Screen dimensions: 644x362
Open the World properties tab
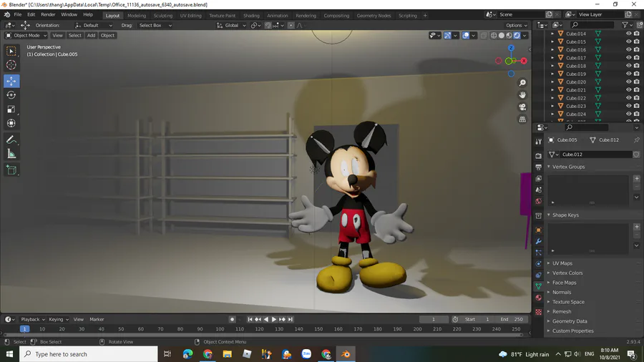pyautogui.click(x=538, y=201)
